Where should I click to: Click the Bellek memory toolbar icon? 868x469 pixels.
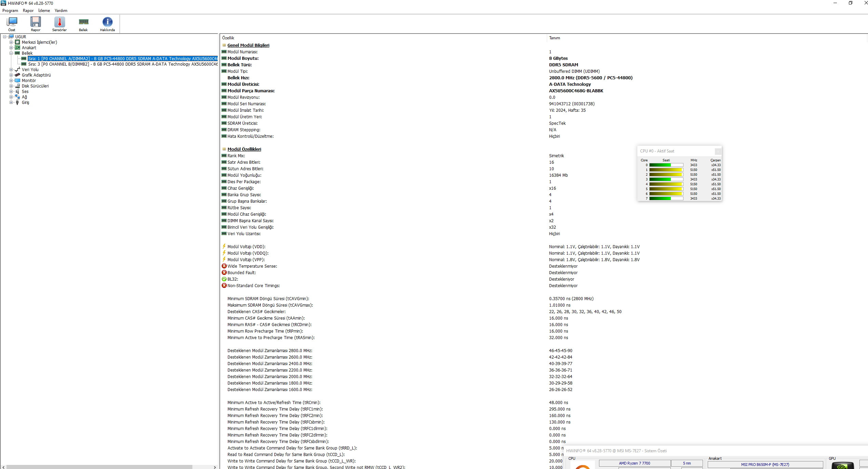click(83, 24)
